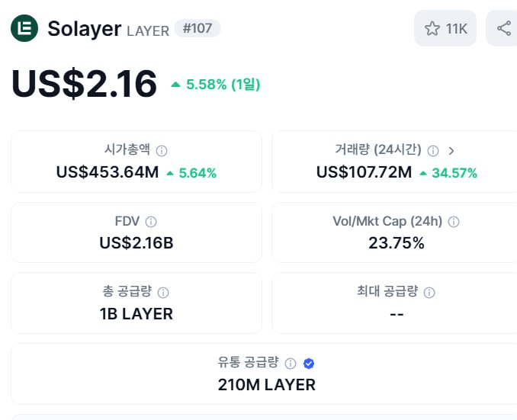
Task: Click the blue verified badge icon
Action: pos(309,363)
